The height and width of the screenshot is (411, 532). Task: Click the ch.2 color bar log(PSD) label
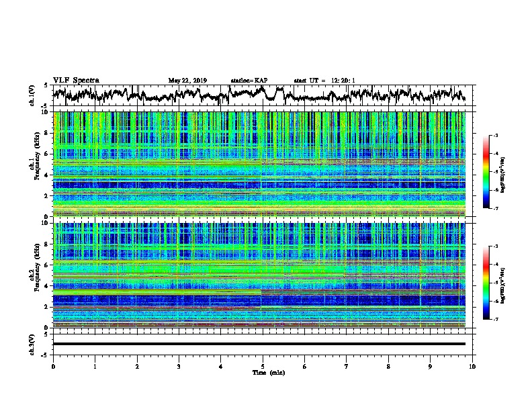coord(502,285)
